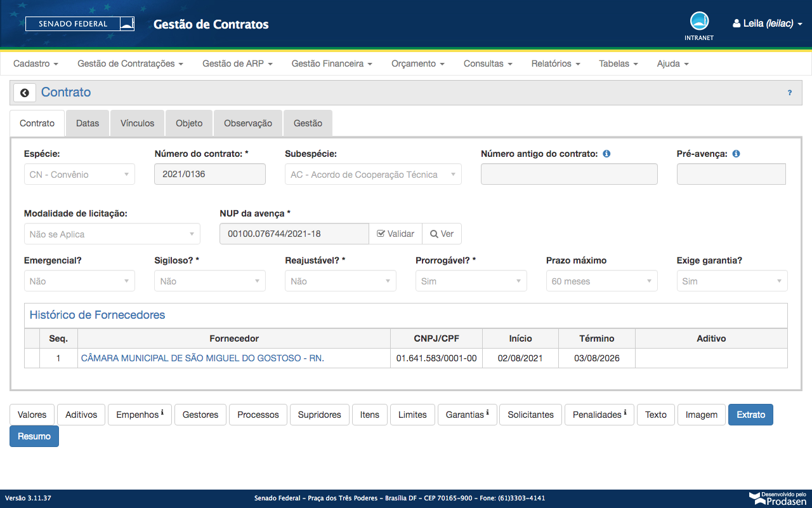The height and width of the screenshot is (508, 812).
Task: Open the Exige garantia dropdown
Action: [731, 281]
